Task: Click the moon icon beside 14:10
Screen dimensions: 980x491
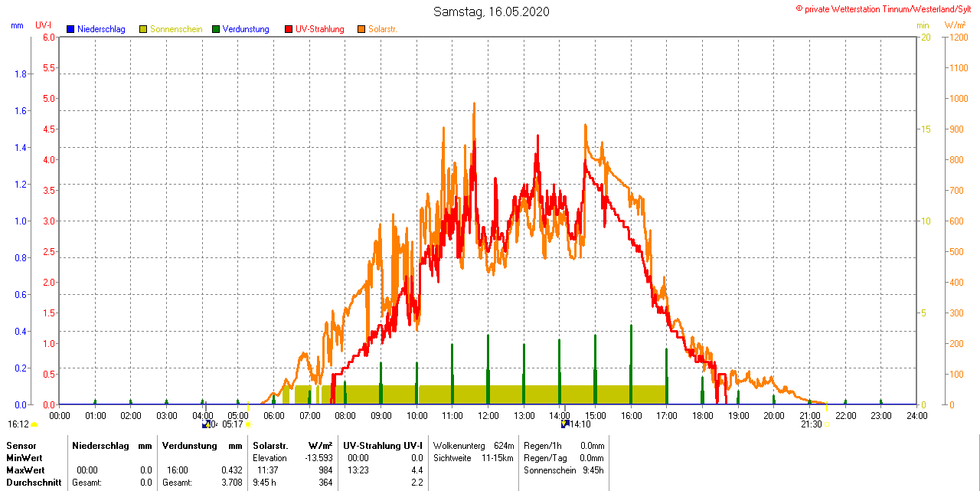Action: click(x=564, y=424)
